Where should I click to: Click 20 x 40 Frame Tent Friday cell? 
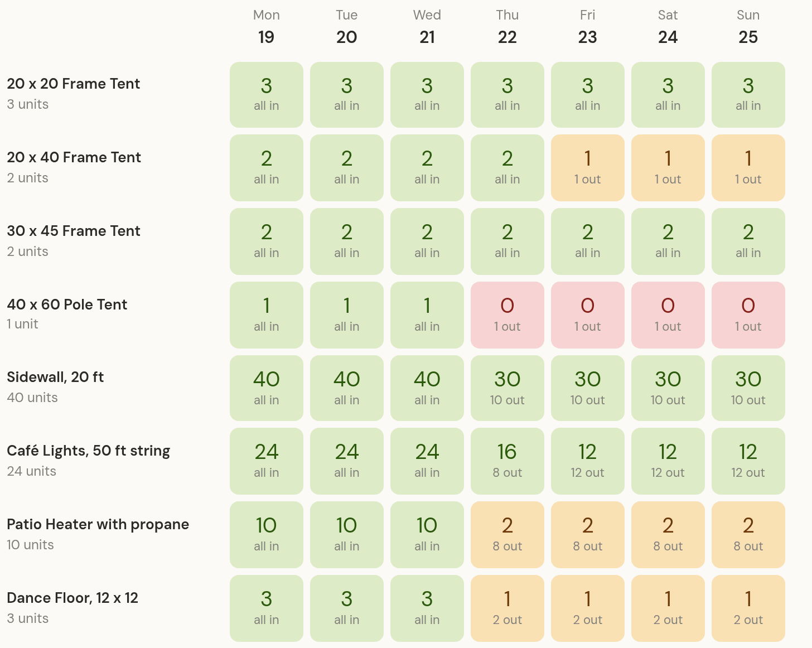point(588,168)
